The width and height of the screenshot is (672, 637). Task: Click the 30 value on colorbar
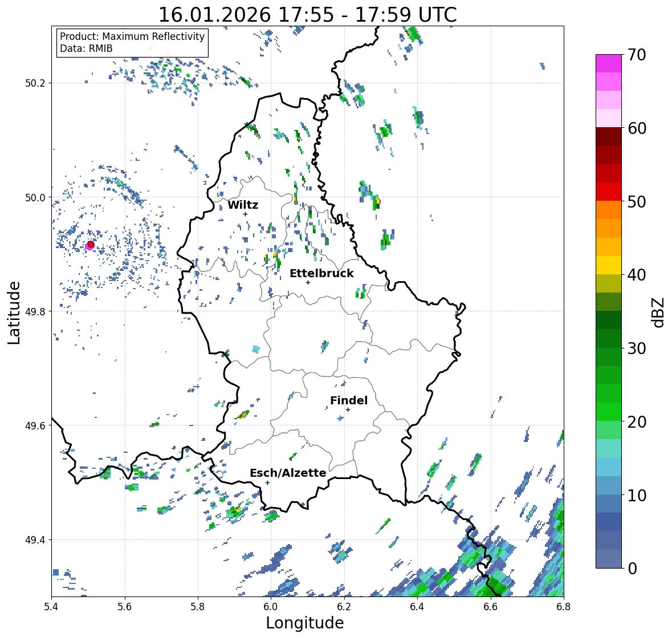[x=637, y=348]
